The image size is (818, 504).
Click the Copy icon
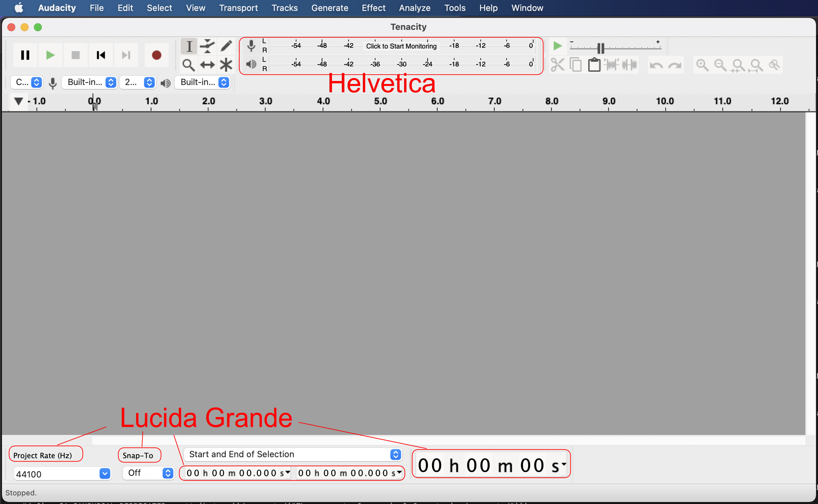pyautogui.click(x=576, y=65)
